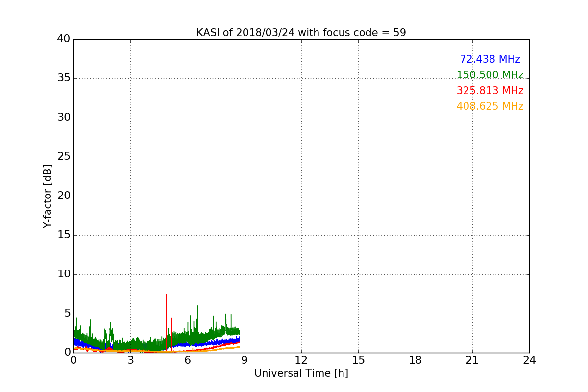Viewport: 588px width, 392px height.
Task: Select the 325.813 MHz legend label
Action: [490, 91]
